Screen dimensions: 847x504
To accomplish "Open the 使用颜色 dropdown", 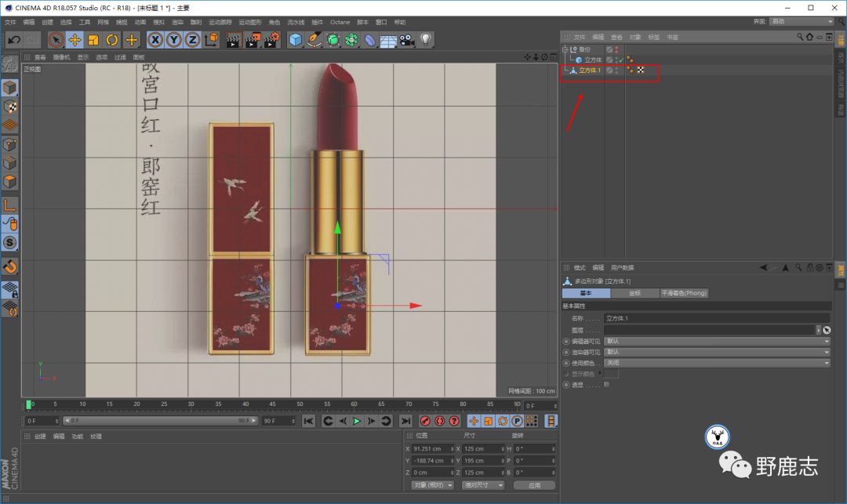I will tap(716, 363).
